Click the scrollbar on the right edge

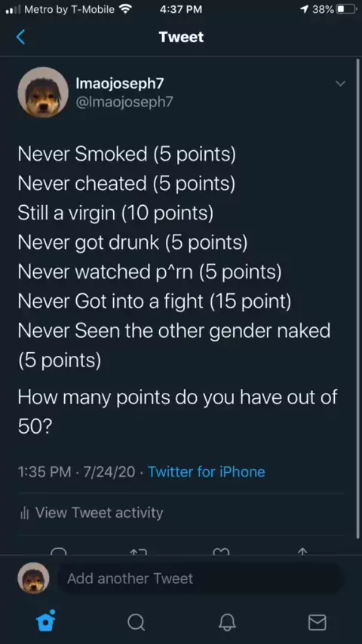click(358, 298)
